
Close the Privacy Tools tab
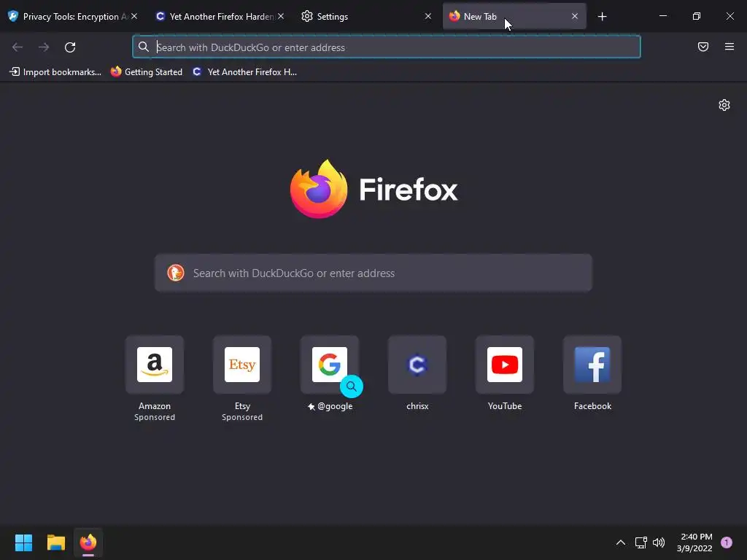(x=134, y=16)
